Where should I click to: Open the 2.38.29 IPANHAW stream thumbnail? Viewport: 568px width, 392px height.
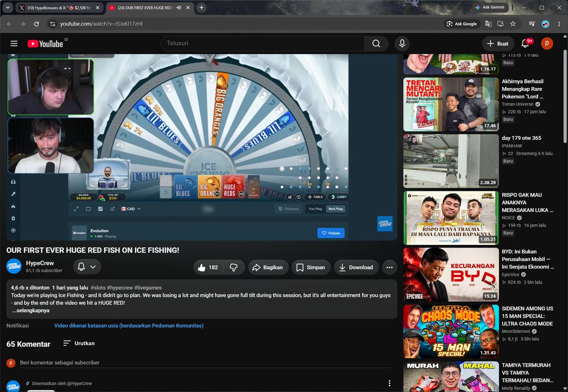451,161
